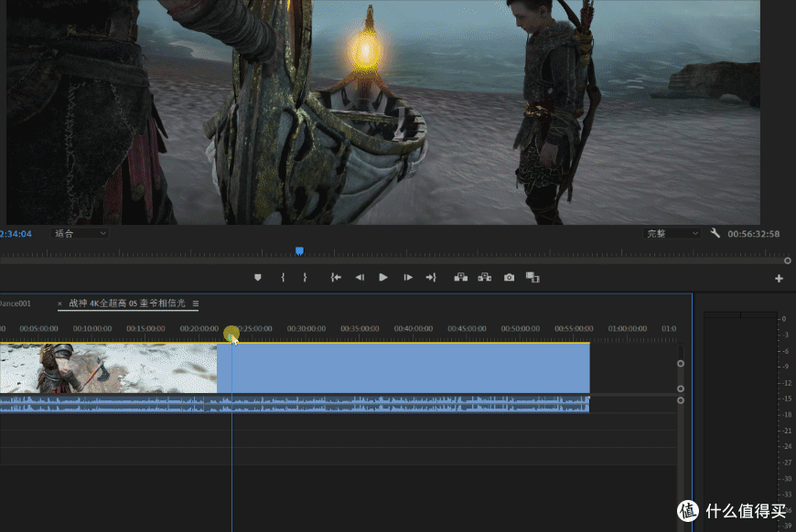Switch to the Dance001 sequence tab
This screenshot has width=796, height=532.
16,303
